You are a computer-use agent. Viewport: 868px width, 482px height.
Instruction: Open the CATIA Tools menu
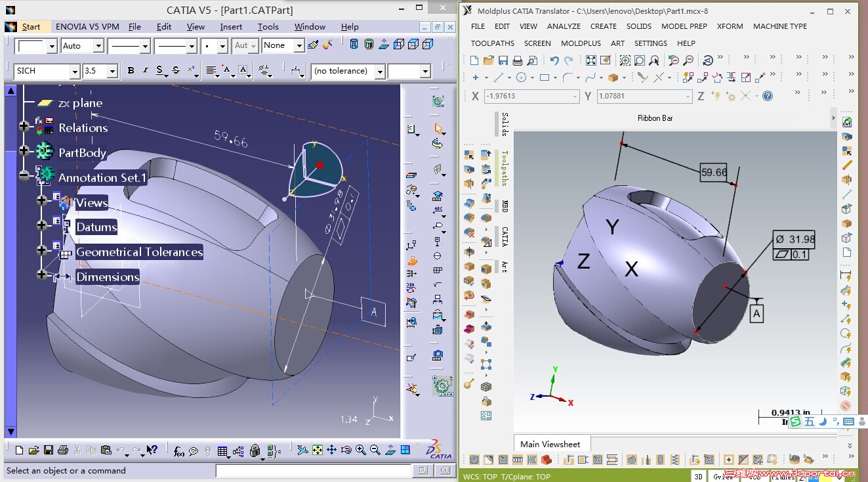[x=268, y=27]
